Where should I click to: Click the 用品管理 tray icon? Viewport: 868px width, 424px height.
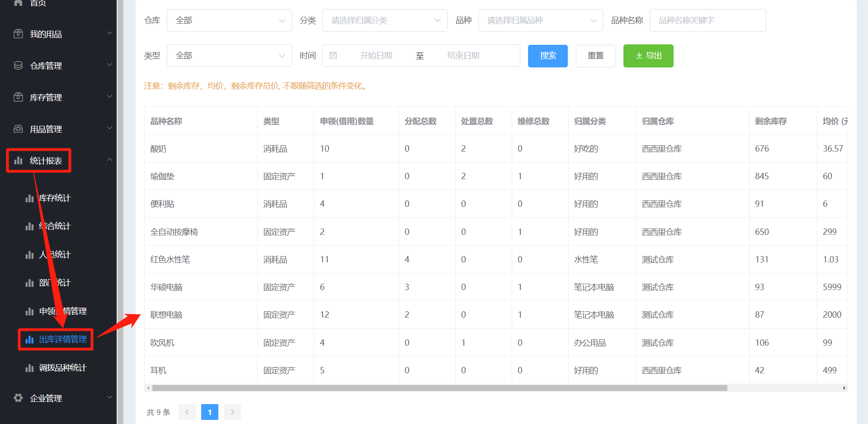click(18, 129)
